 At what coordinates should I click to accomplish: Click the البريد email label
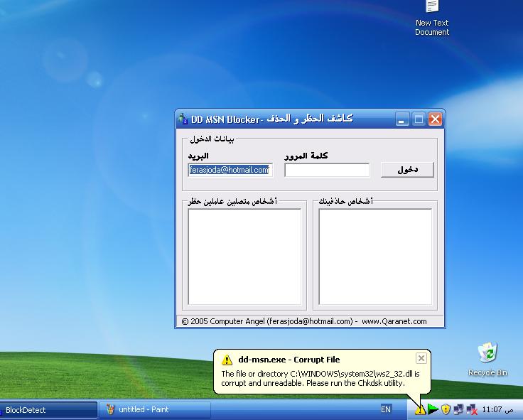click(198, 156)
